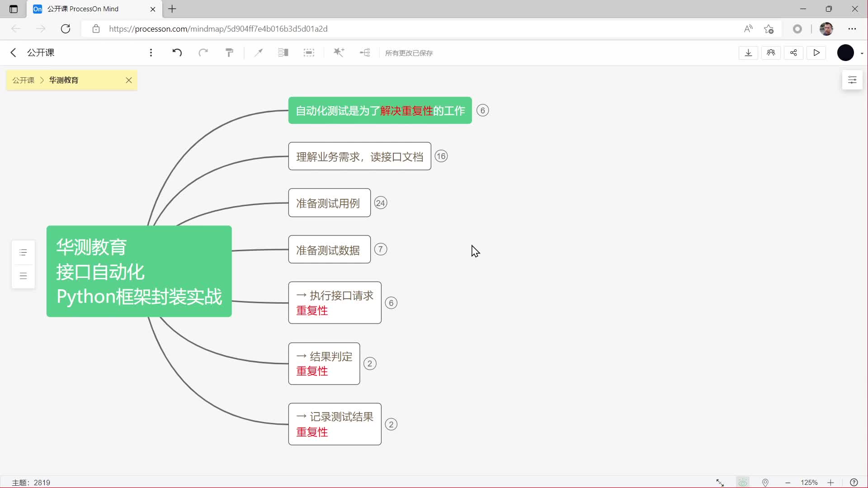868x488 pixels.
Task: Select the 记录测试结果 重复性 topic
Action: point(335,424)
